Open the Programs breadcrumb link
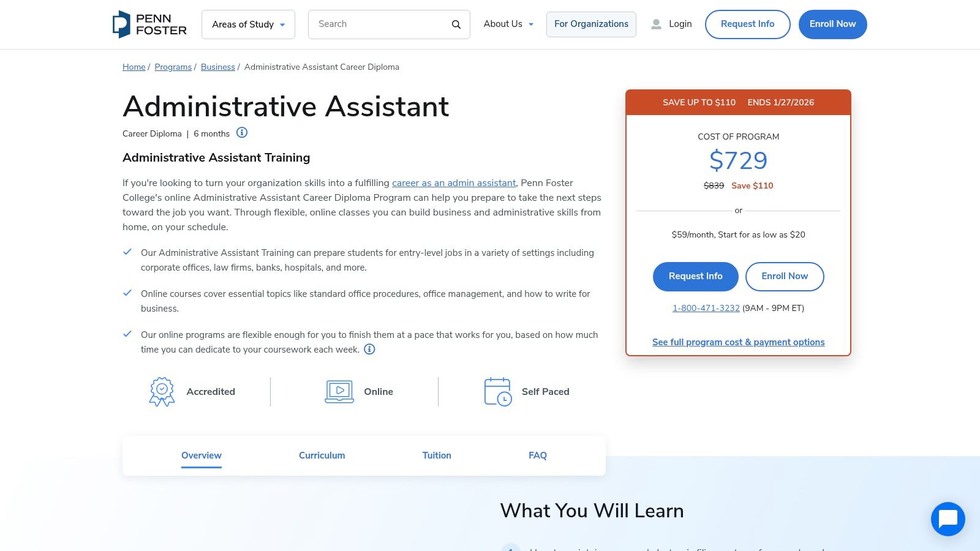Image resolution: width=980 pixels, height=551 pixels. point(173,67)
